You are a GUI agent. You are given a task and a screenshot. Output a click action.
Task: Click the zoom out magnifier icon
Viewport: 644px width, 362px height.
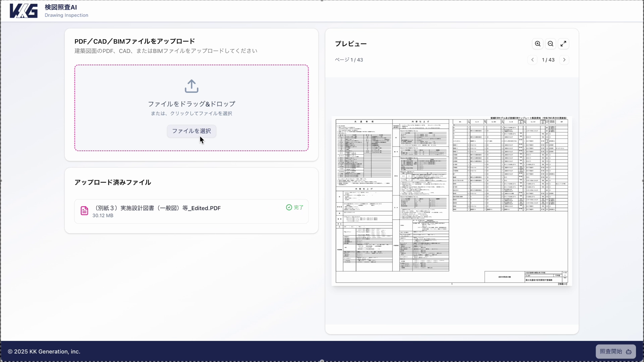click(550, 44)
